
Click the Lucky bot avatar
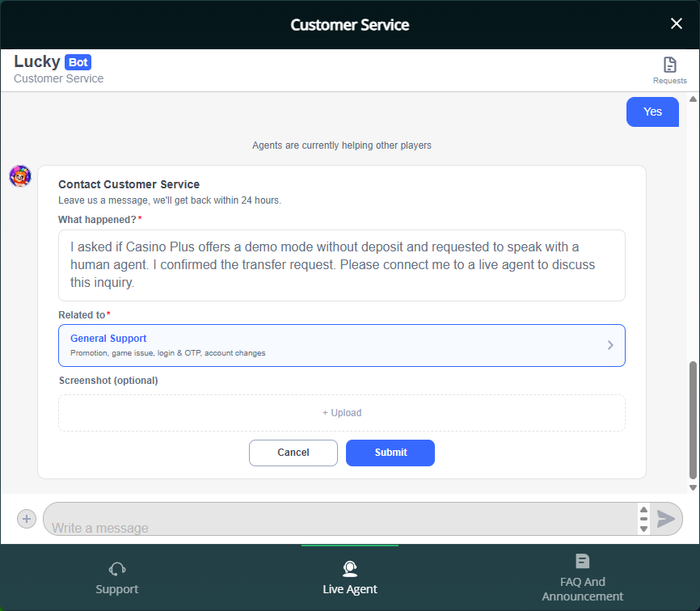(x=20, y=176)
